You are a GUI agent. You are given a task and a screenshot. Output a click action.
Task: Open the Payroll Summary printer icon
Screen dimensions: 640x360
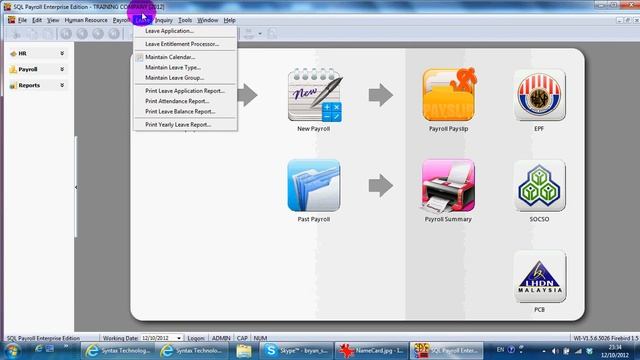[x=448, y=185]
